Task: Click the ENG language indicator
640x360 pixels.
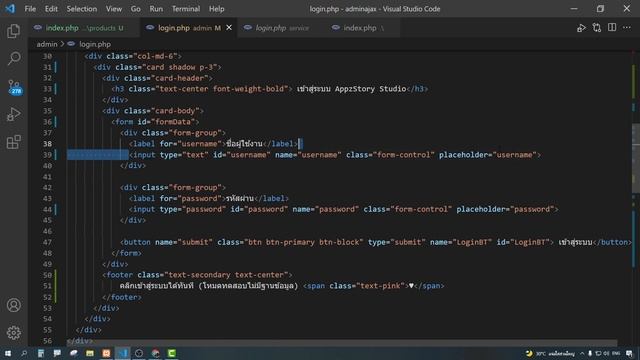Action: click(616, 353)
